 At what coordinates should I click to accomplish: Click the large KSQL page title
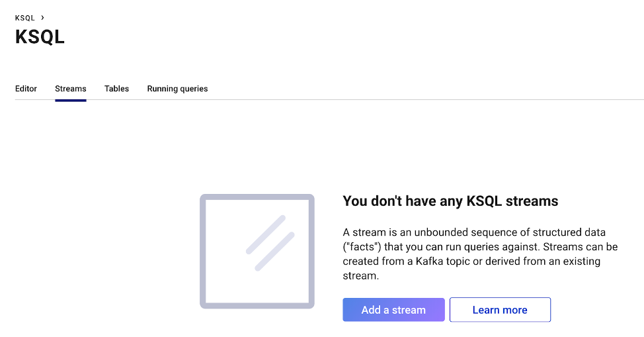coord(40,37)
